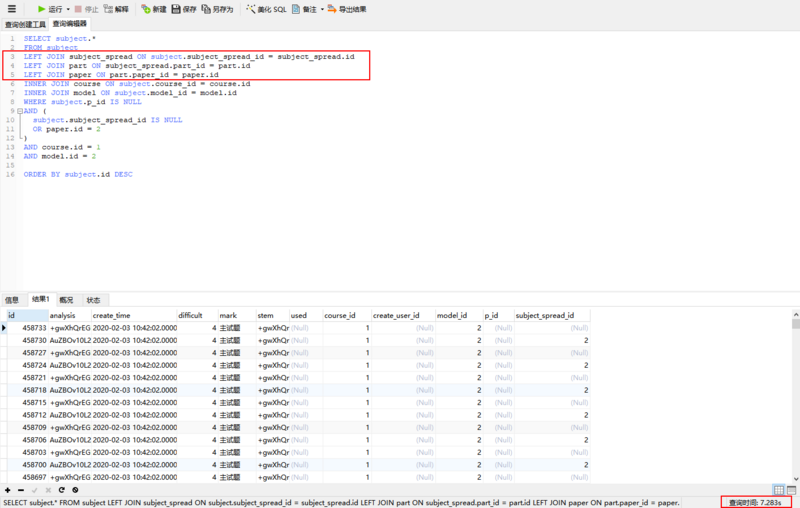The image size is (800, 508).
Task: Save the query with 保存
Action: pyautogui.click(x=184, y=9)
